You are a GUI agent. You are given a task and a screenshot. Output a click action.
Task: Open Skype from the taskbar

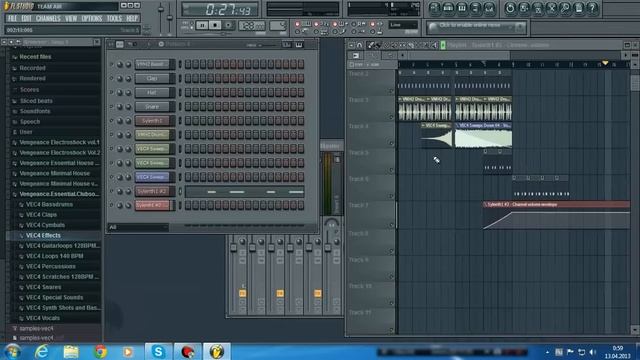[x=158, y=351]
